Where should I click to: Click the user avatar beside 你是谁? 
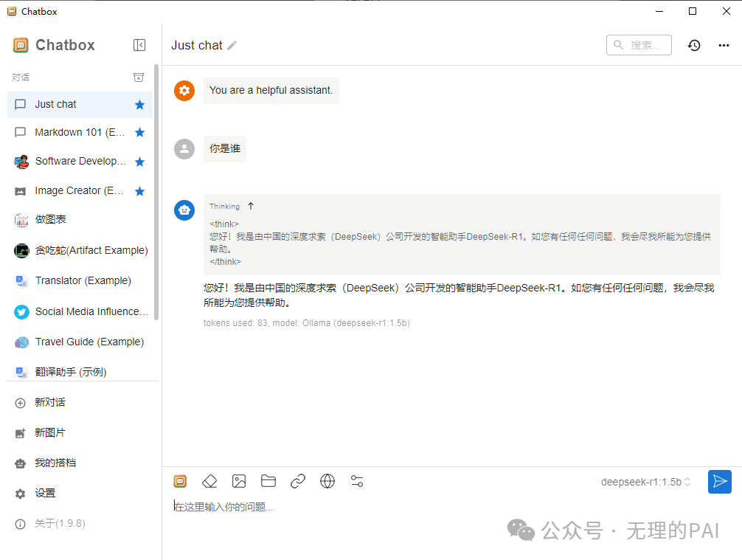(184, 149)
